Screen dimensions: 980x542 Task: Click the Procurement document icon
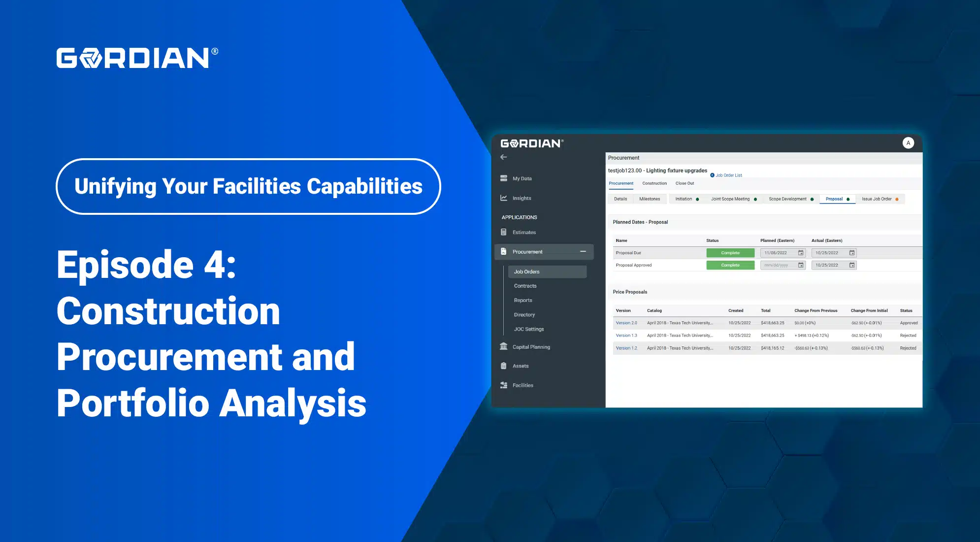point(503,251)
